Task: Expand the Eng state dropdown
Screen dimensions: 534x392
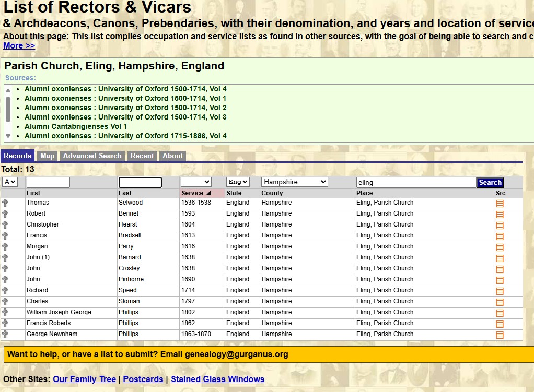Action: [x=238, y=182]
